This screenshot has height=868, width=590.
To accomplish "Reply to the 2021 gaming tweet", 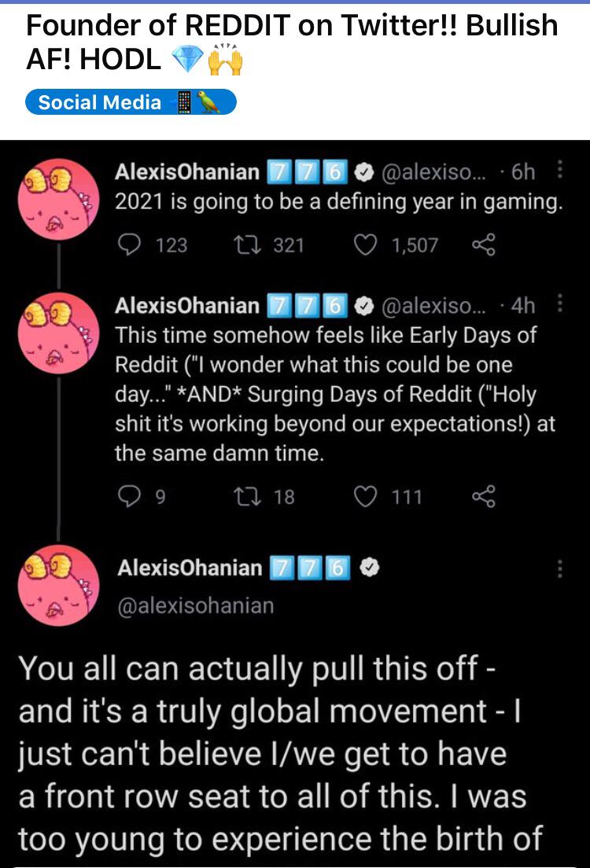I will (x=127, y=245).
